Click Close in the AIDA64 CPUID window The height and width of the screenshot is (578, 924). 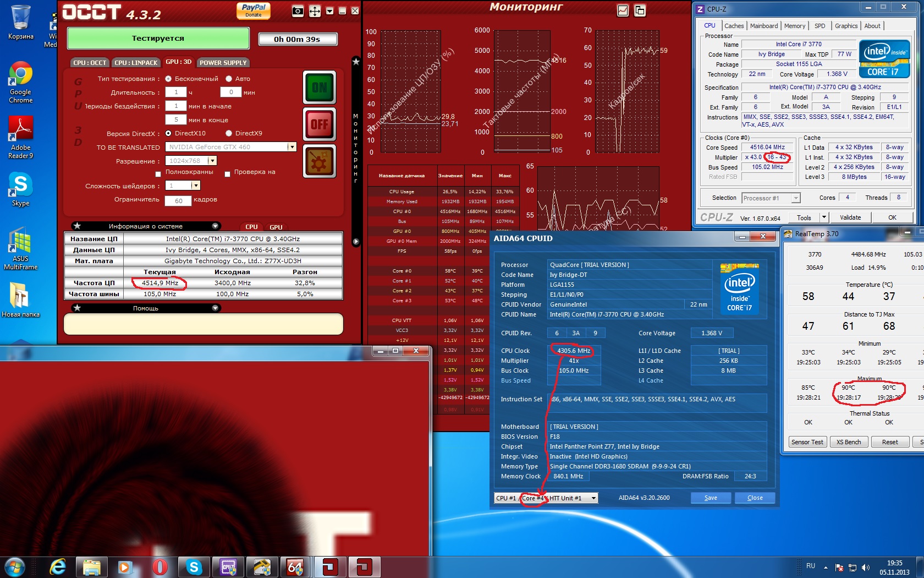pyautogui.click(x=755, y=498)
